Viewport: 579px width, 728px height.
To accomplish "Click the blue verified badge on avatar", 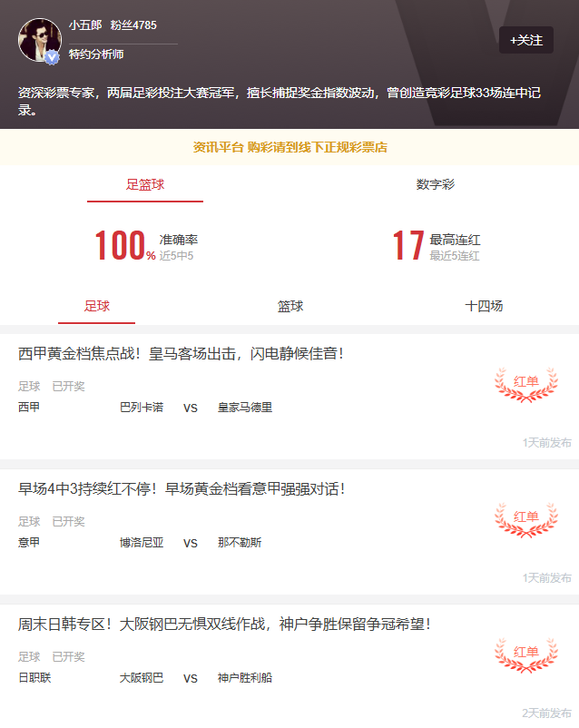I will pos(53,56).
